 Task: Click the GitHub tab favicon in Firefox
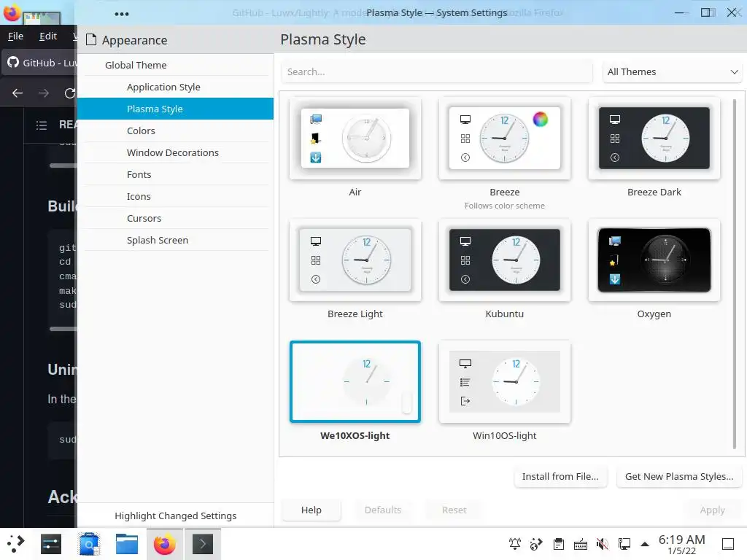pos(13,63)
